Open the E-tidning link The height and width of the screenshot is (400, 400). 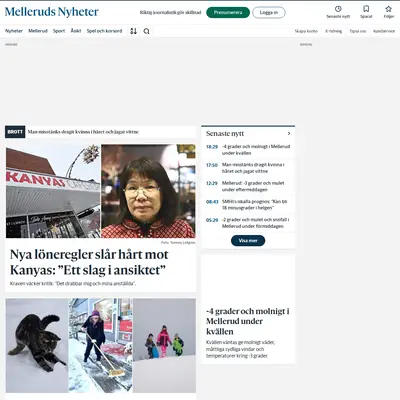(334, 31)
